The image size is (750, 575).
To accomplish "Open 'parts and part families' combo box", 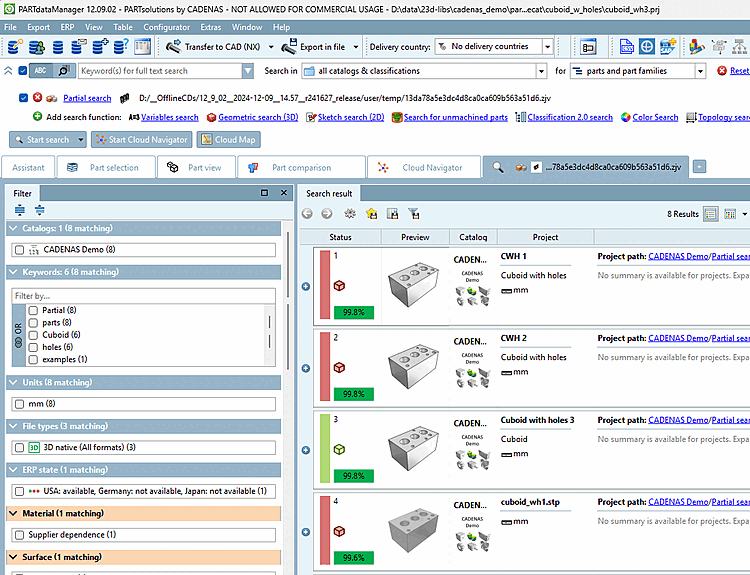I will pyautogui.click(x=638, y=71).
